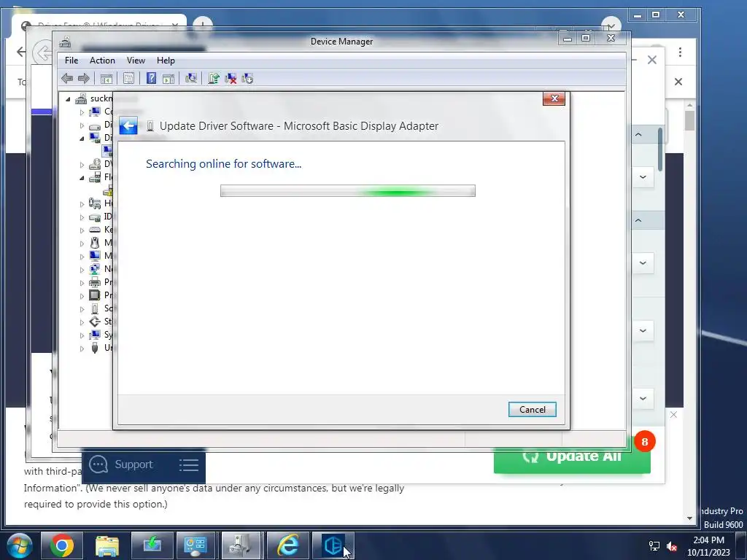The width and height of the screenshot is (747, 560).
Task: Expand the Computer category node
Action: pyautogui.click(x=82, y=112)
